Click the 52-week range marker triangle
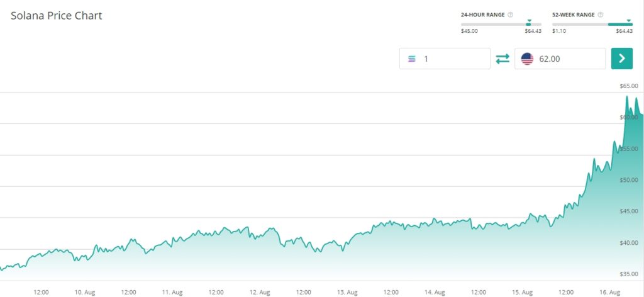The width and height of the screenshot is (644, 297). coord(629,20)
